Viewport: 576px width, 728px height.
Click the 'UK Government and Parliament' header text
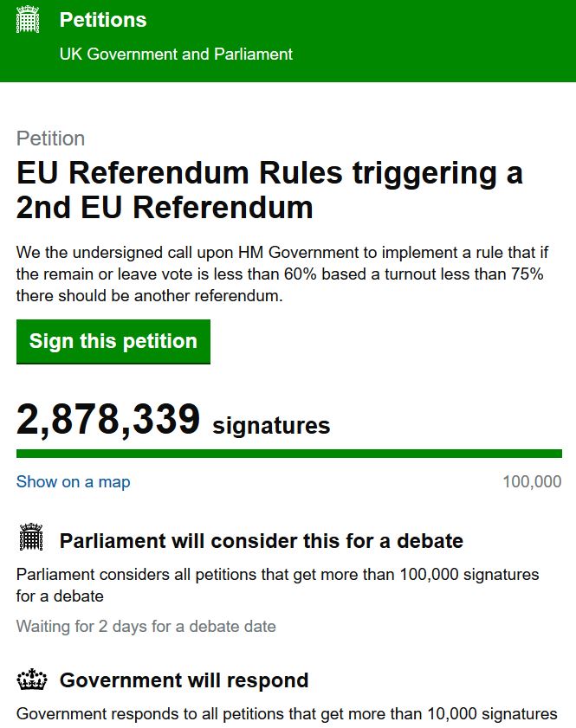(x=176, y=54)
